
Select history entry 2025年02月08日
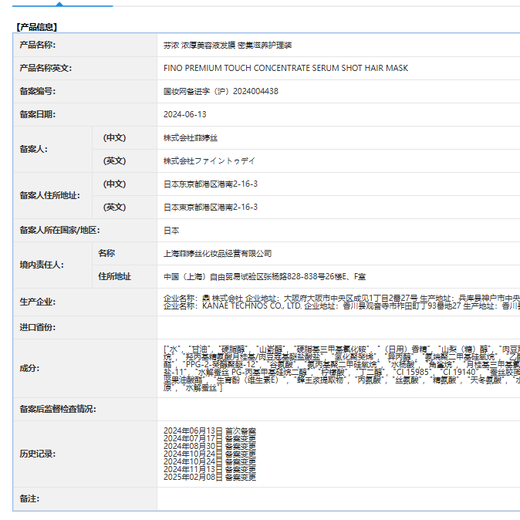[x=210, y=477]
